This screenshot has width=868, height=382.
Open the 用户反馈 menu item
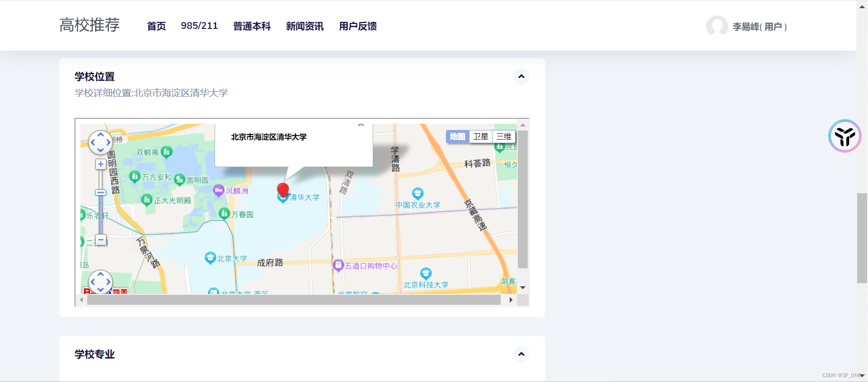pos(358,26)
